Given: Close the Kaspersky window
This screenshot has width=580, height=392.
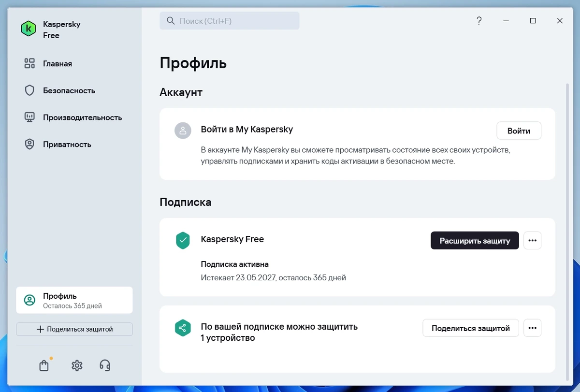Looking at the screenshot, I should (x=560, y=21).
